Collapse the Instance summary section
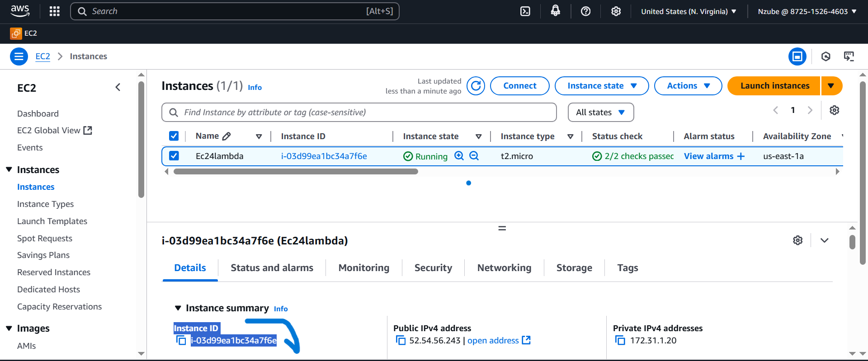This screenshot has width=868, height=361. (x=178, y=308)
